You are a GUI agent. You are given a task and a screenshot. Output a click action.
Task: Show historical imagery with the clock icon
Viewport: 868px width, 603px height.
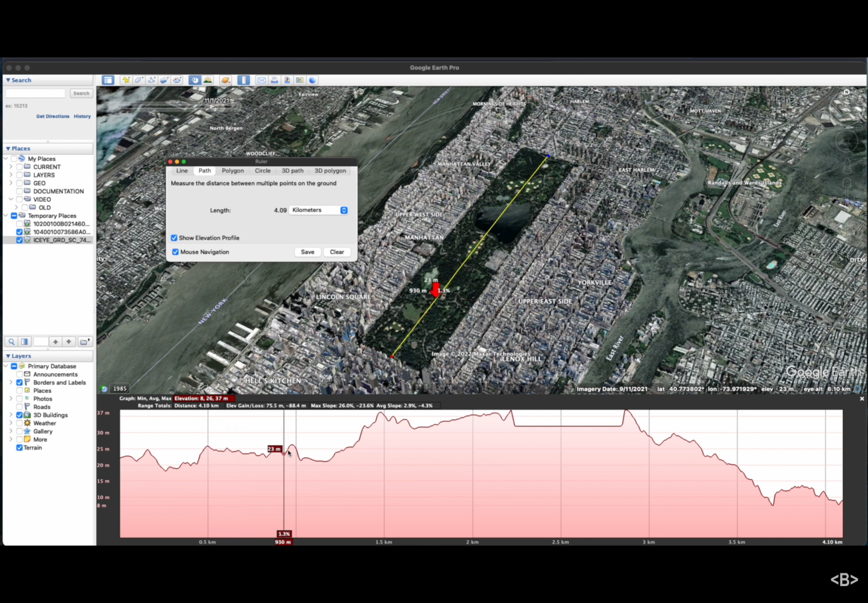click(195, 80)
